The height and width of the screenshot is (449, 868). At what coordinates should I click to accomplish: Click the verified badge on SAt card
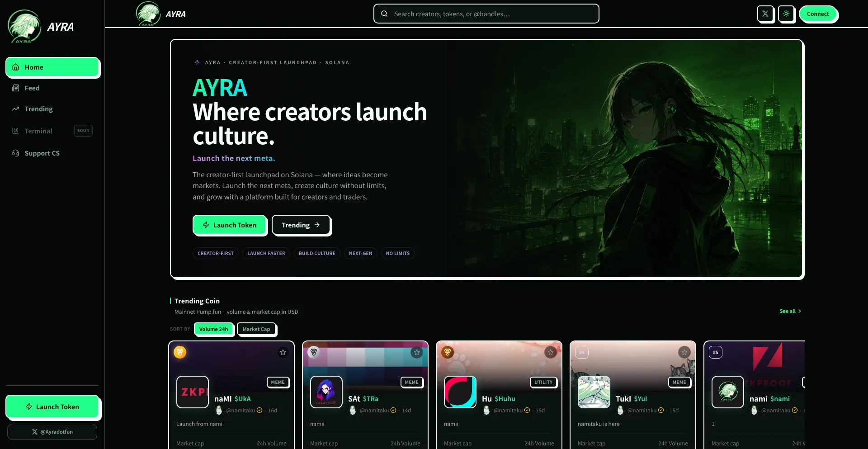coord(393,410)
